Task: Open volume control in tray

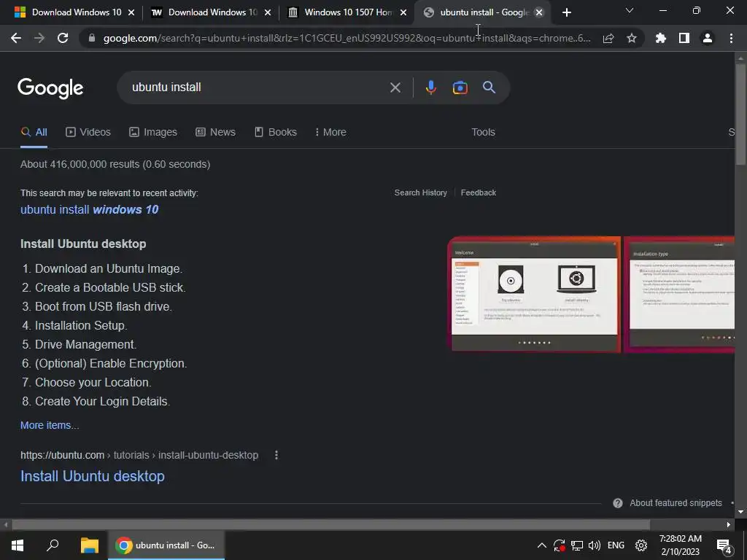Action: (x=595, y=545)
